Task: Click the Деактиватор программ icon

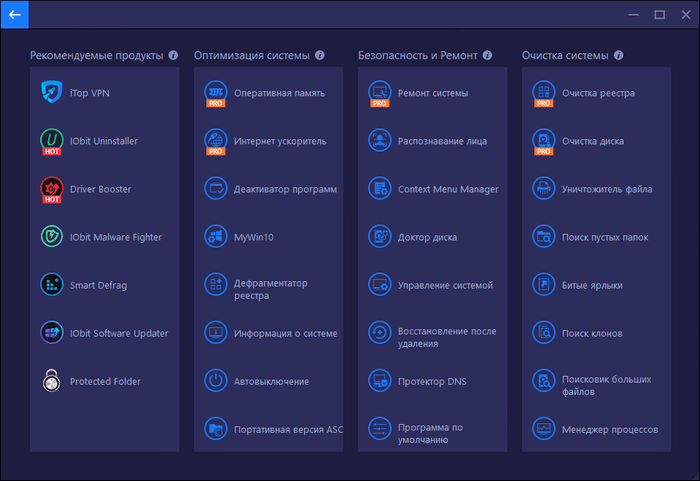Action: pyautogui.click(x=216, y=188)
